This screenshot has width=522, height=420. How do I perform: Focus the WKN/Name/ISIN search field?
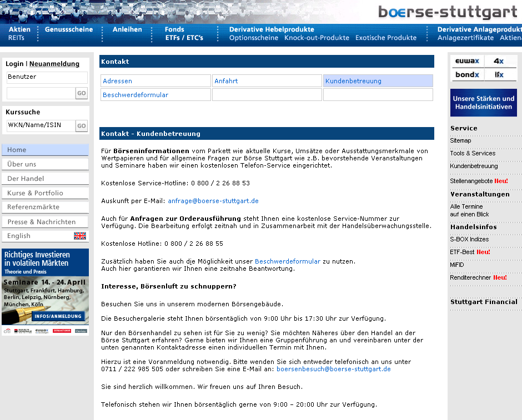pyautogui.click(x=41, y=126)
